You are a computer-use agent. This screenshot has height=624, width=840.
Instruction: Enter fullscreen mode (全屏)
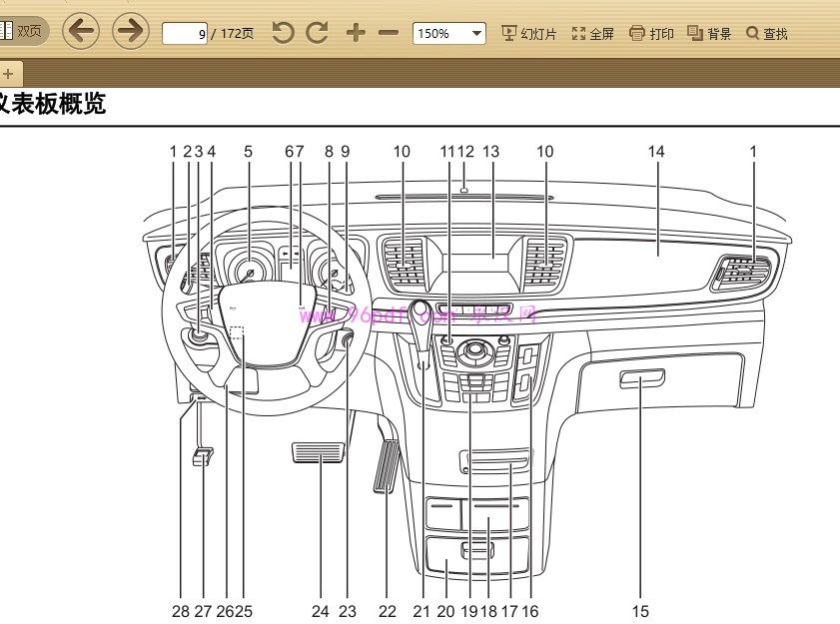point(592,33)
